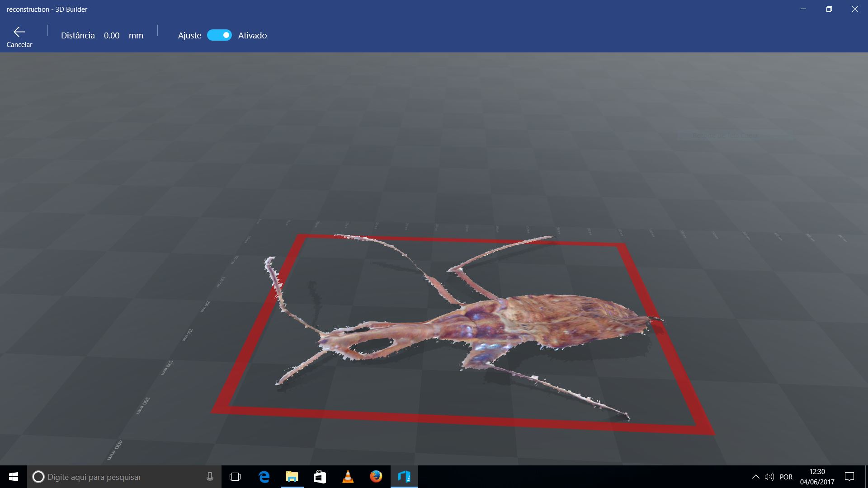Screen dimensions: 868x488
Task: Click the mm unit label
Action: pos(136,36)
